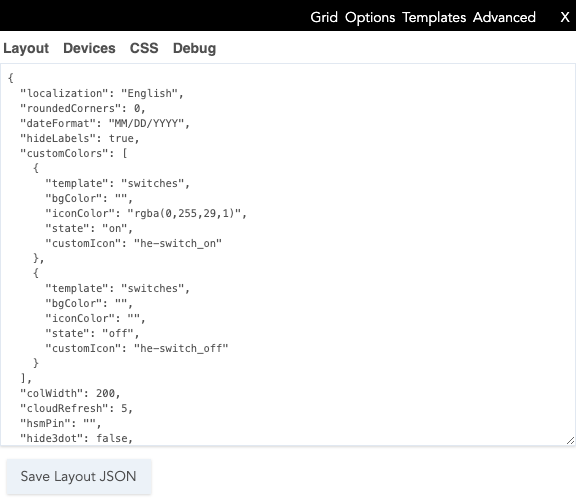Click the "cloudRefresh": 5 line
Viewport: 576px width, 500px height.
[x=77, y=409]
